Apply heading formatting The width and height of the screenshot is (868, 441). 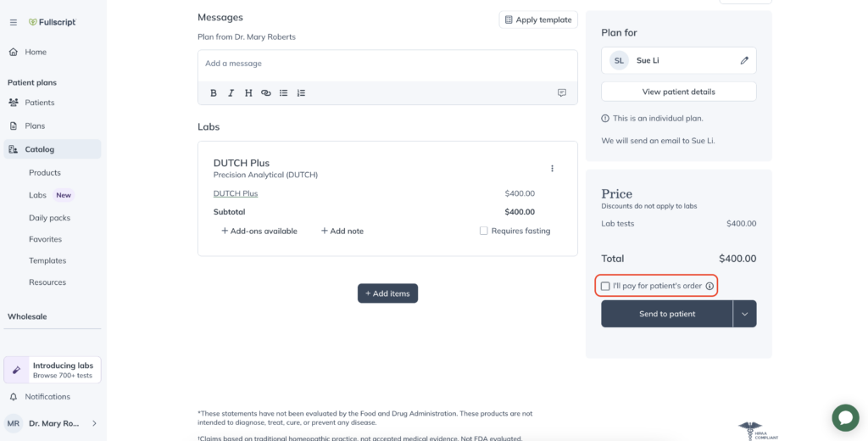(x=248, y=93)
